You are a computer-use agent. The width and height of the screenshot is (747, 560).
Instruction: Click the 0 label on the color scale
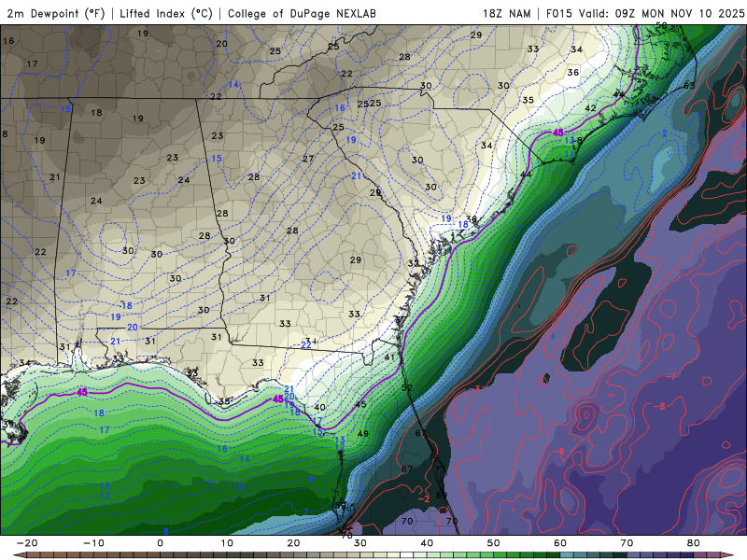[160, 543]
